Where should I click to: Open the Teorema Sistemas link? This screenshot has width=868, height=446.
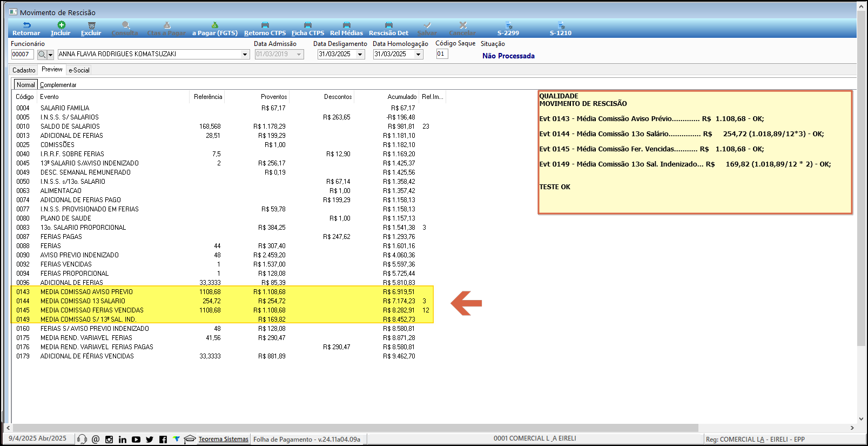(224, 439)
